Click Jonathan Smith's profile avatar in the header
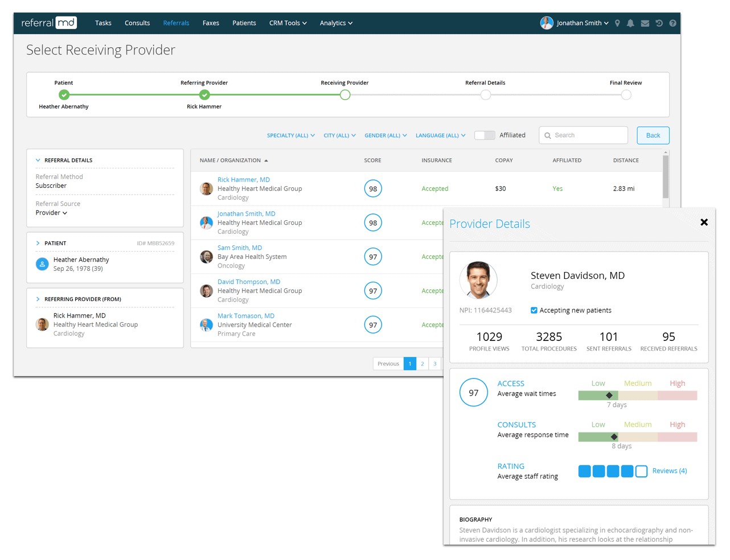This screenshot has width=730, height=560. click(547, 23)
